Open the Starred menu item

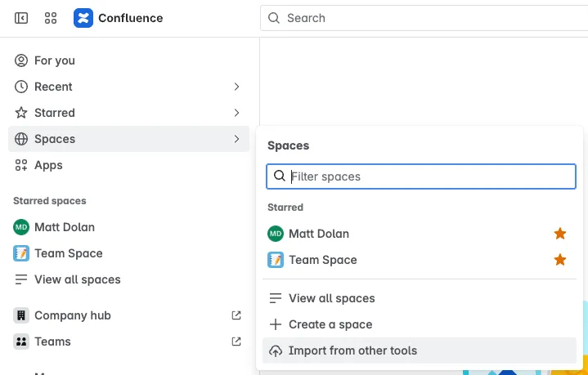[x=128, y=113]
